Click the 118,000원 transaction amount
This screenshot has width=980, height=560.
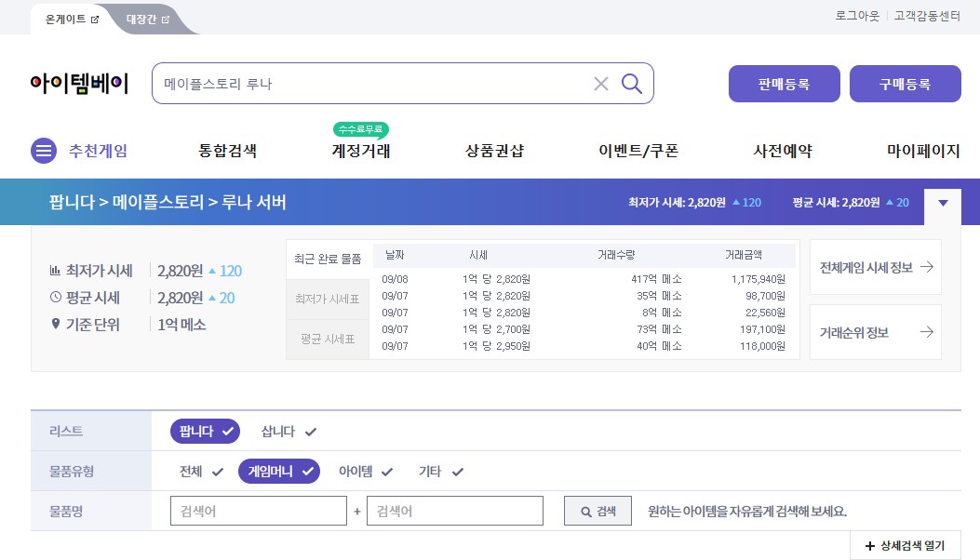click(x=762, y=346)
